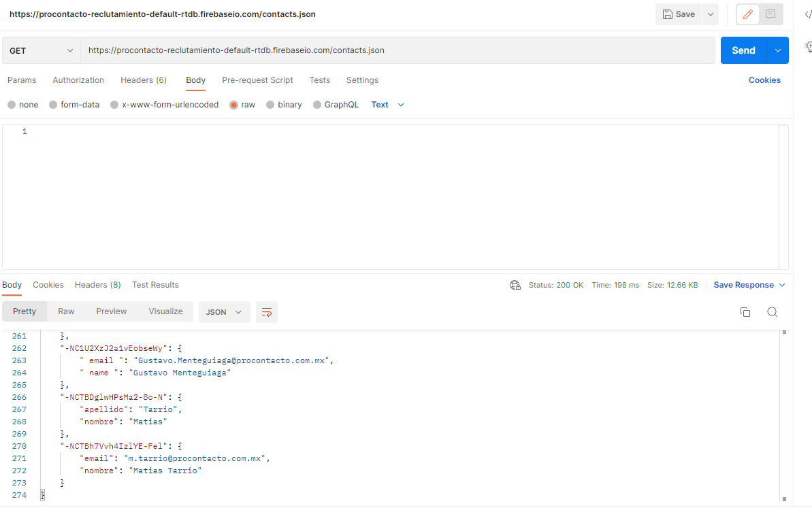Open the JSON response format dropdown
This screenshot has width=812, height=510.
click(224, 312)
